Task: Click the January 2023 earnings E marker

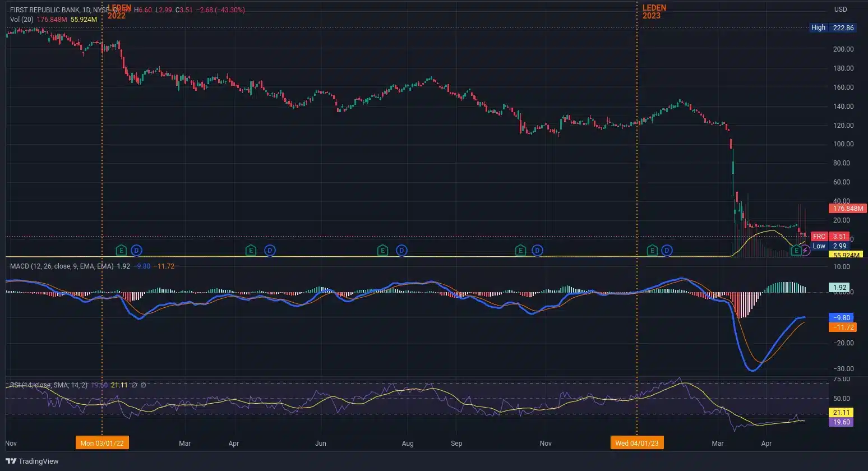Action: click(x=652, y=250)
